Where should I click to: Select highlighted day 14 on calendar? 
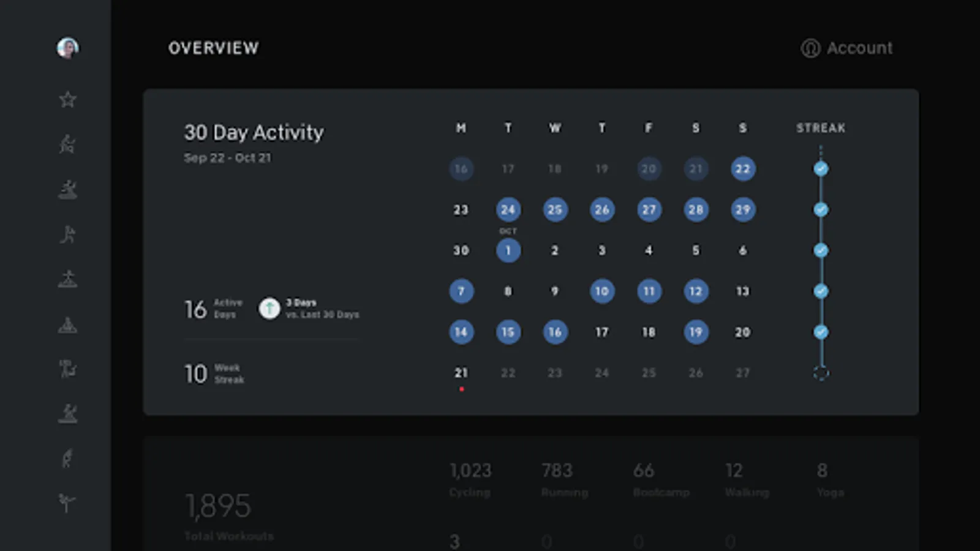[461, 332]
